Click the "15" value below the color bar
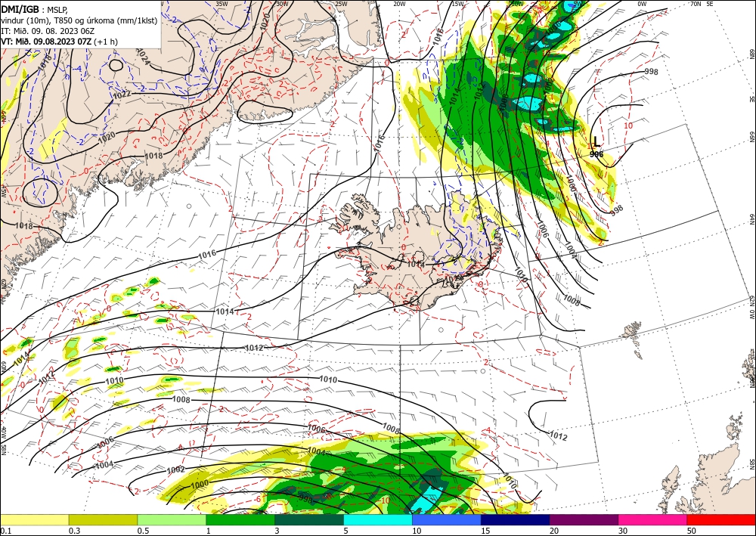Image resolution: width=756 pixels, height=536 pixels. (485, 531)
